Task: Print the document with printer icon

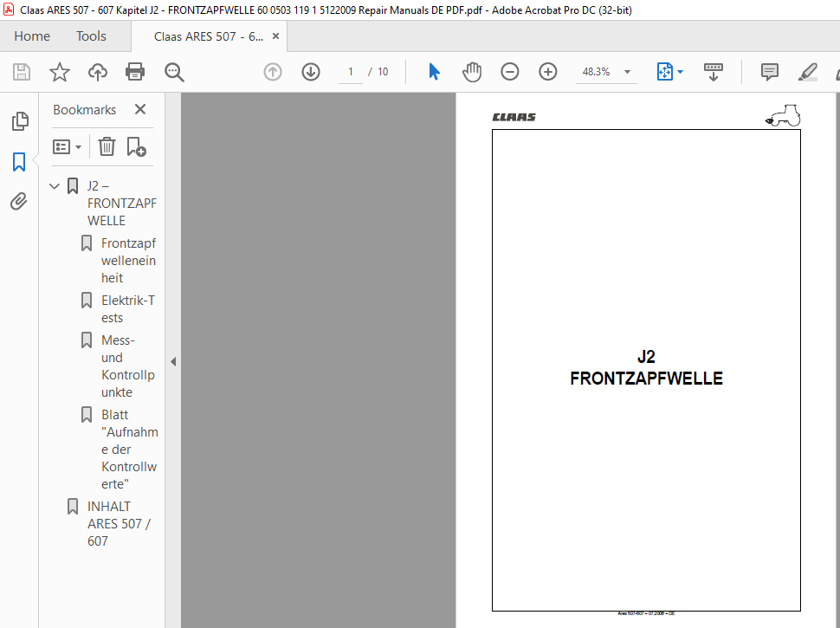Action: point(135,72)
